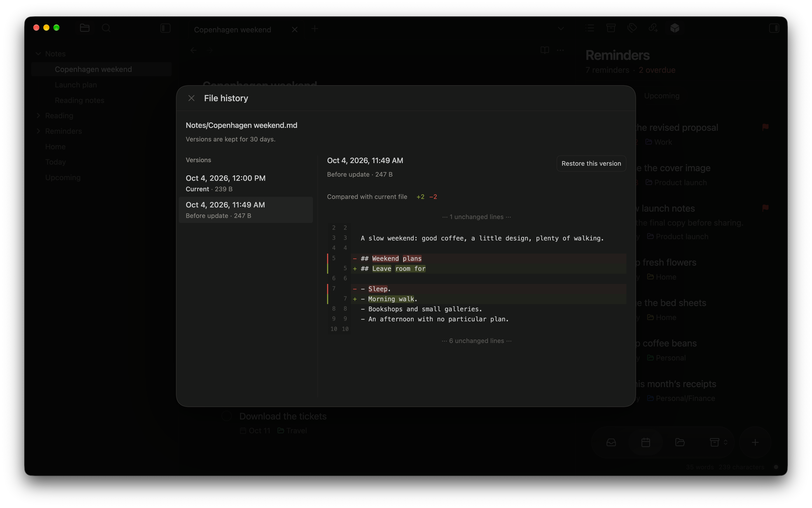Image resolution: width=812 pixels, height=508 pixels.
Task: Select the Oct 4, 12:00 PM current version
Action: [246, 183]
